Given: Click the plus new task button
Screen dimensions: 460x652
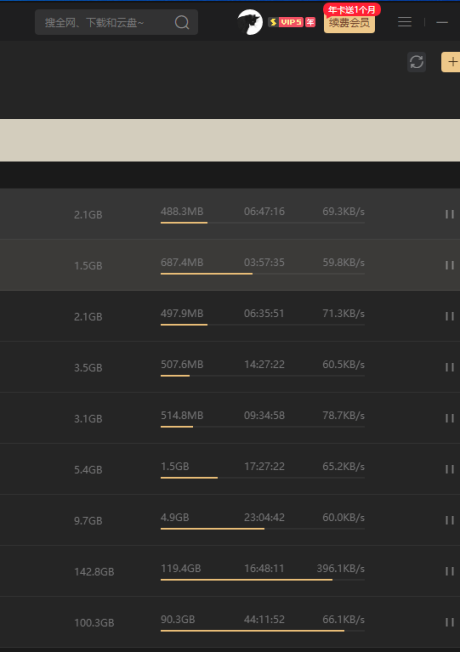Looking at the screenshot, I should coord(451,62).
